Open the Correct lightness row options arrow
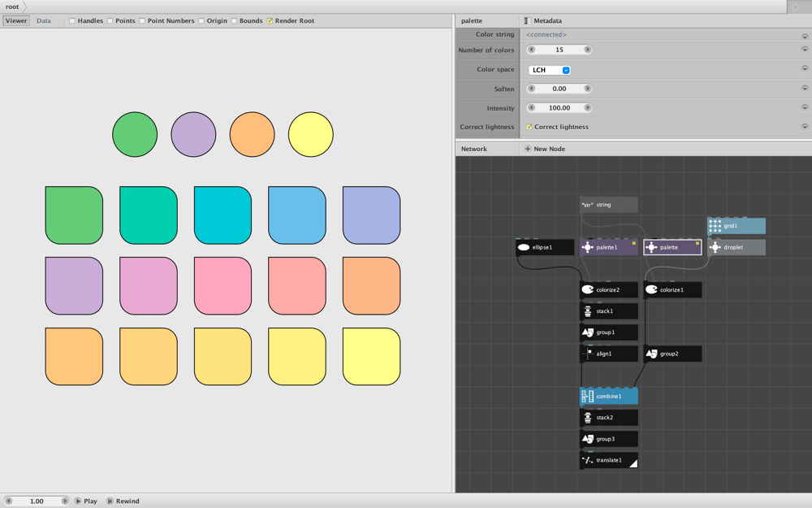The image size is (812, 508). point(804,127)
